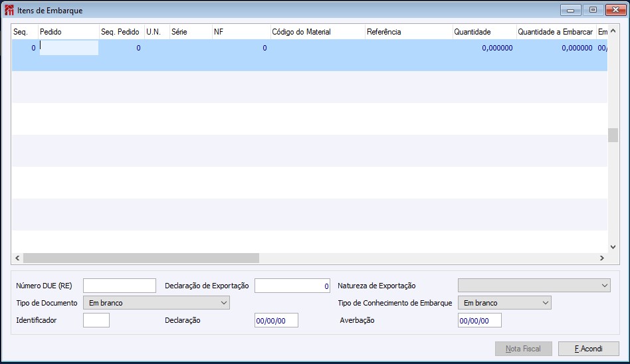630x364 pixels.
Task: Click the grid's scroll up arrow
Action: [x=613, y=31]
